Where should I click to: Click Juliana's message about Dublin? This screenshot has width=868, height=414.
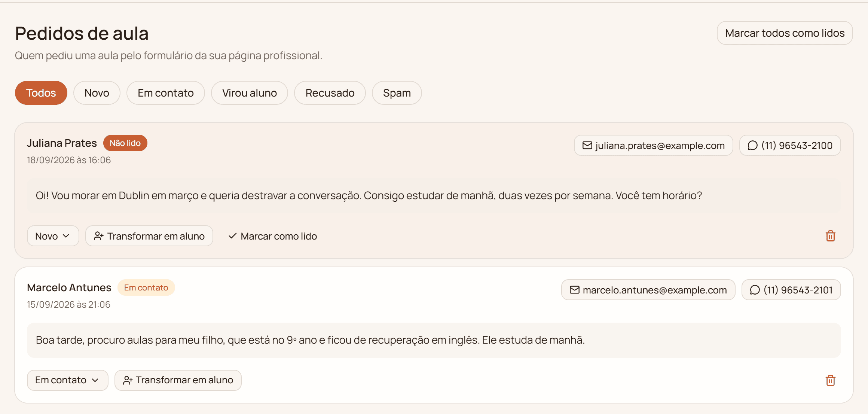434,195
